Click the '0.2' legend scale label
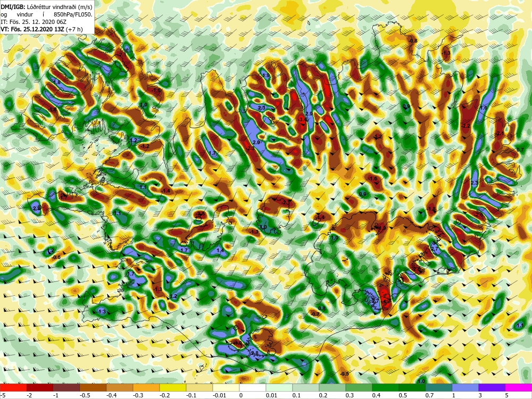 pos(323,395)
